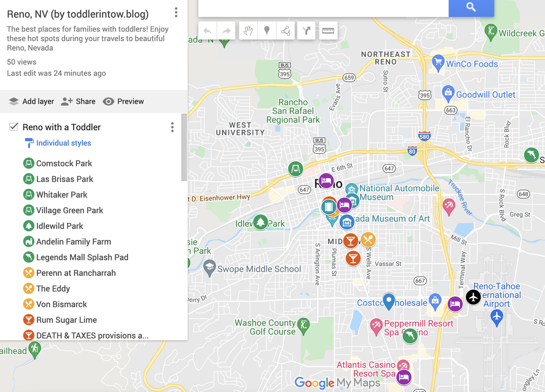This screenshot has width=545, height=392.
Task: Select DEATH & TAXES provisions list item
Action: [86, 335]
